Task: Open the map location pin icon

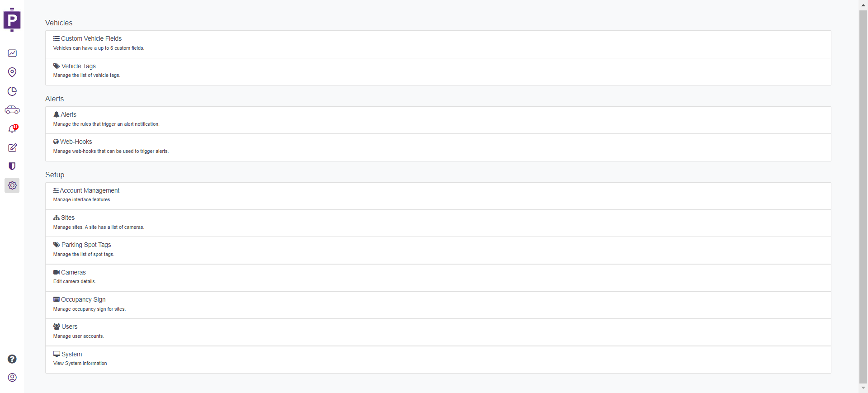Action: point(12,72)
